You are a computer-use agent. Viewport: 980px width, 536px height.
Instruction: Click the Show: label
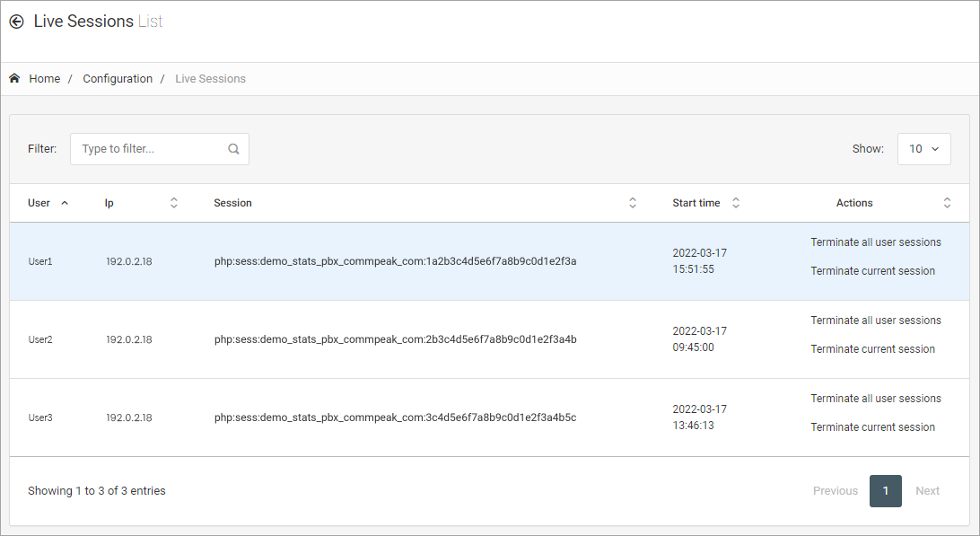(868, 149)
